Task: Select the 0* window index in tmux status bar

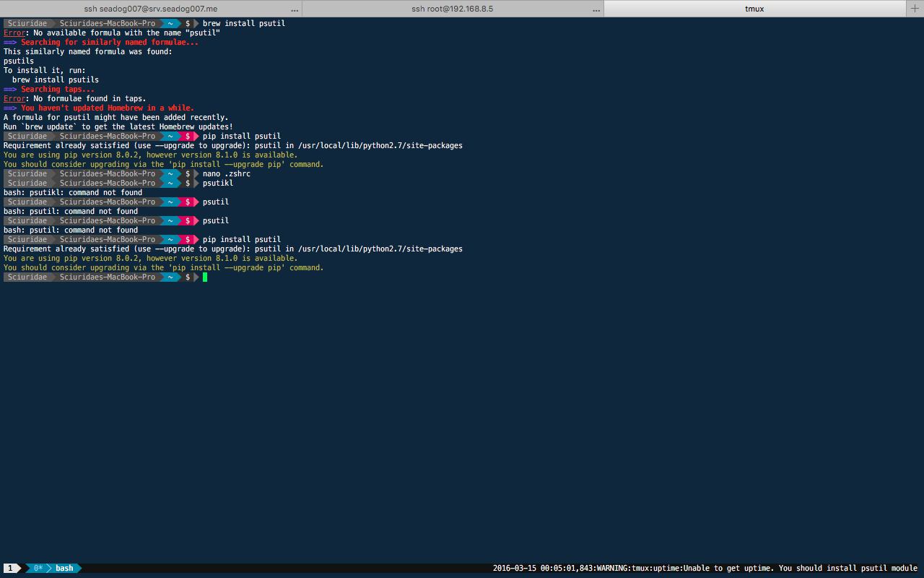Action: [38, 569]
